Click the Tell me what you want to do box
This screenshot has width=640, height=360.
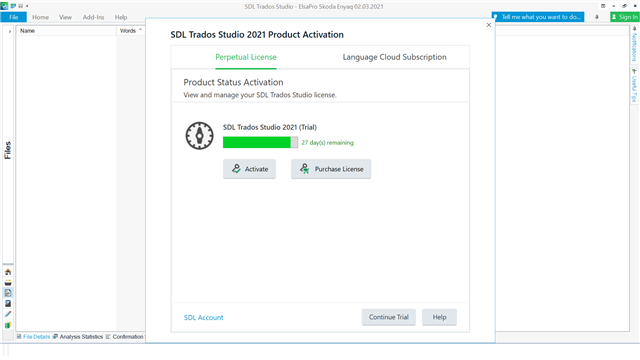click(538, 17)
